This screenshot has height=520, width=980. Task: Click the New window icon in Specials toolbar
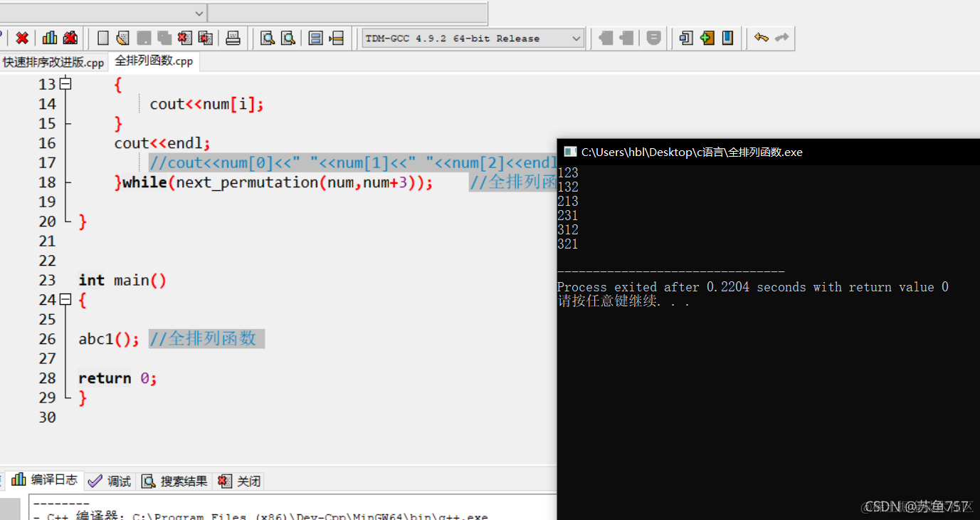coord(686,38)
